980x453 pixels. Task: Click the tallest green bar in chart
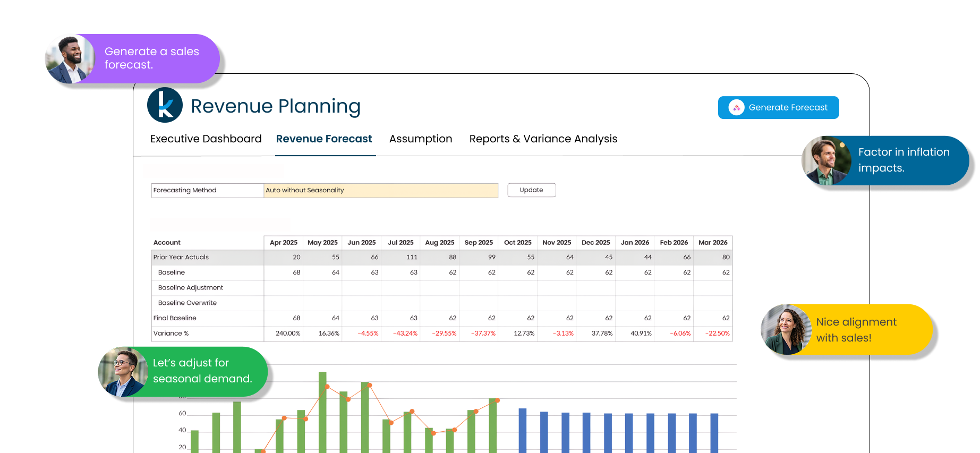(x=322, y=412)
